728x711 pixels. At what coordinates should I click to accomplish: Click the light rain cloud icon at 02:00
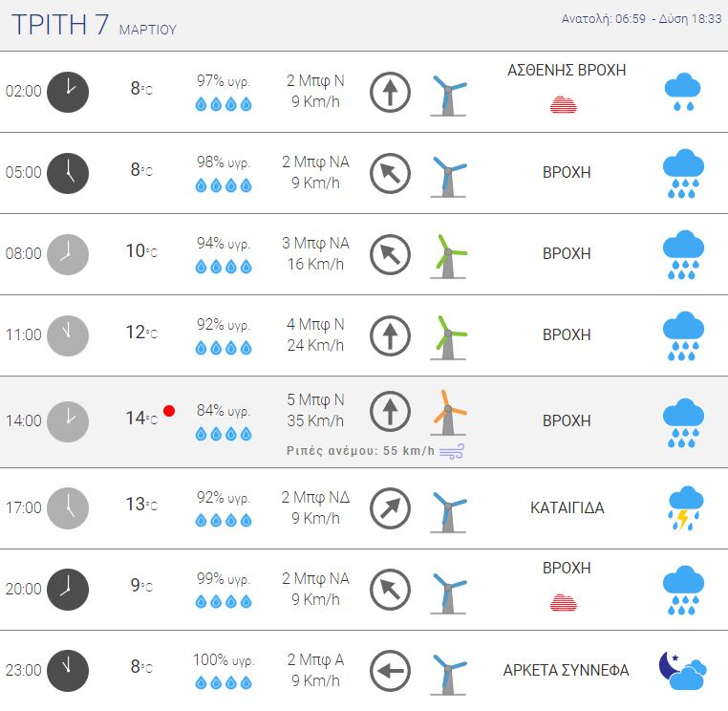[x=682, y=92]
